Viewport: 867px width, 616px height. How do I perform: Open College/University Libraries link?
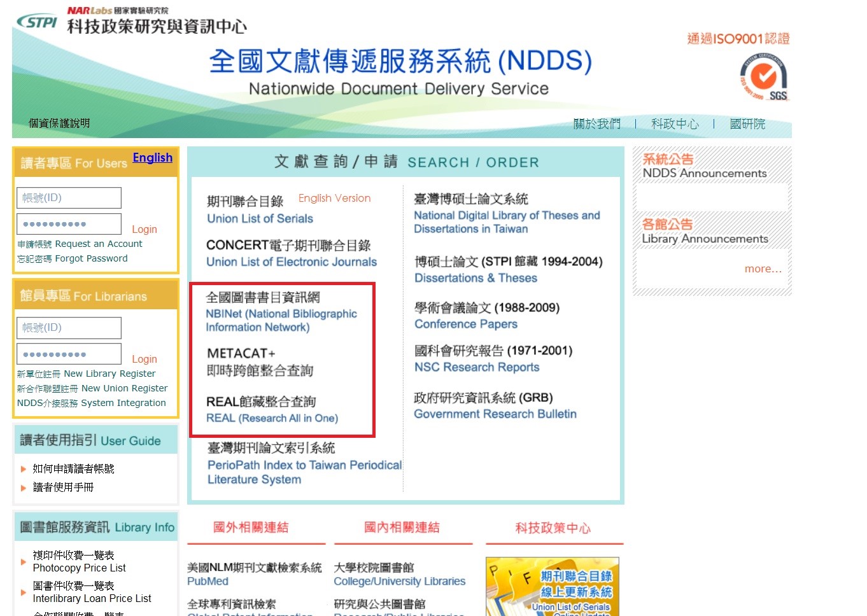[400, 581]
